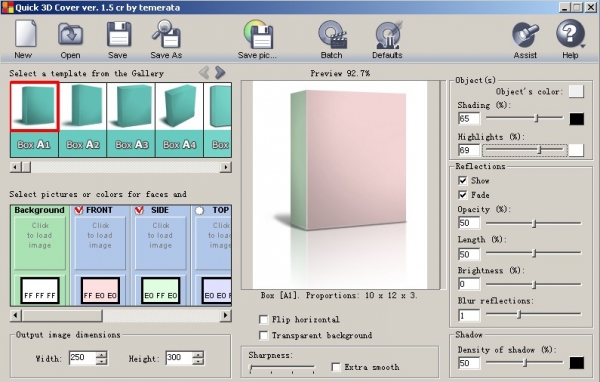This screenshot has height=382, width=600.
Task: Enable Transparent background checkbox
Action: (263, 335)
